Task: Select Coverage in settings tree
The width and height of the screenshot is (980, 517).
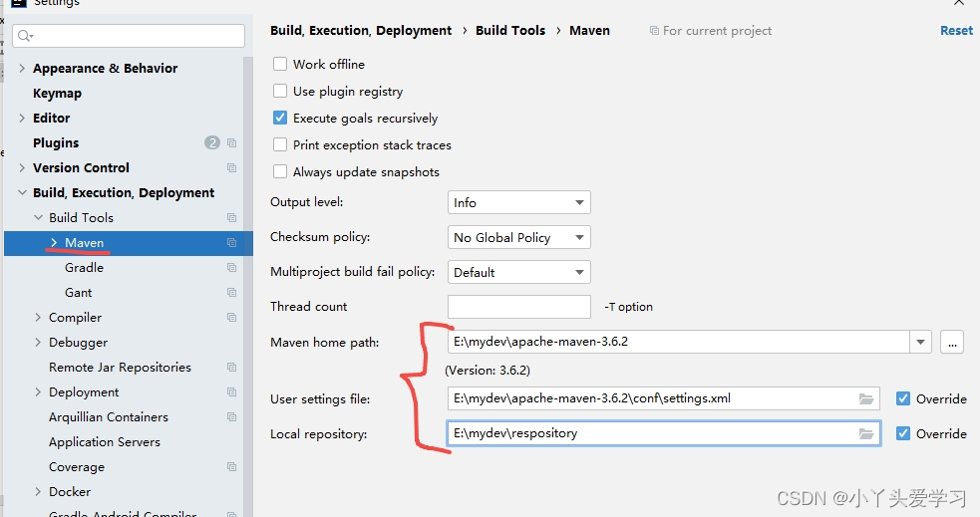Action: click(77, 467)
